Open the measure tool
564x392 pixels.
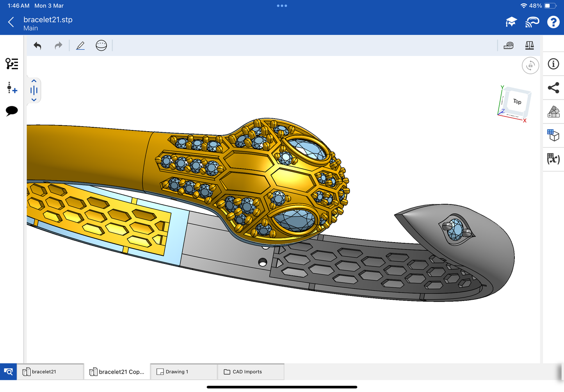click(x=509, y=46)
